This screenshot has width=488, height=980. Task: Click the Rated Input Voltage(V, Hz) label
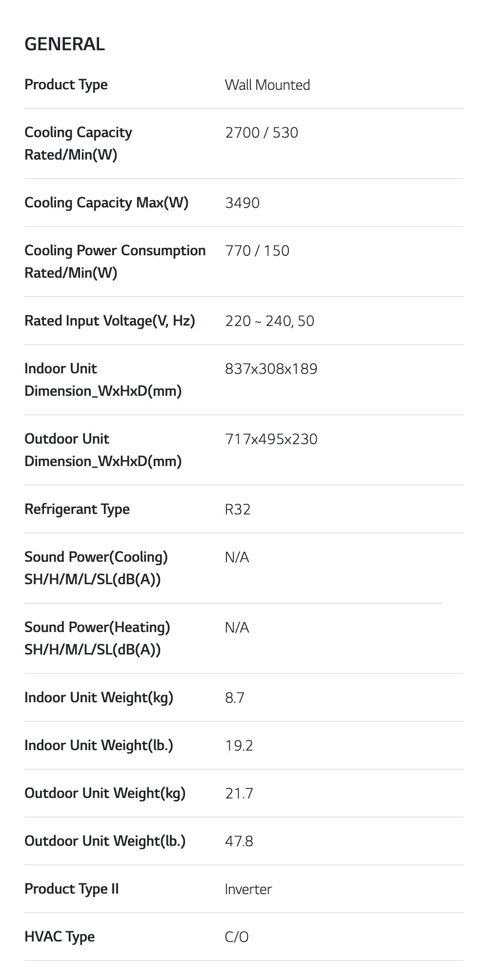coord(110,321)
